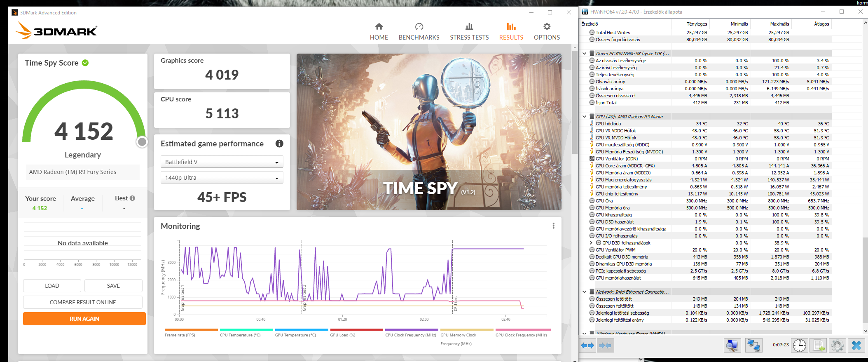Image resolution: width=868 pixels, height=362 pixels.
Task: Click the 3DMark logo
Action: pyautogui.click(x=56, y=31)
